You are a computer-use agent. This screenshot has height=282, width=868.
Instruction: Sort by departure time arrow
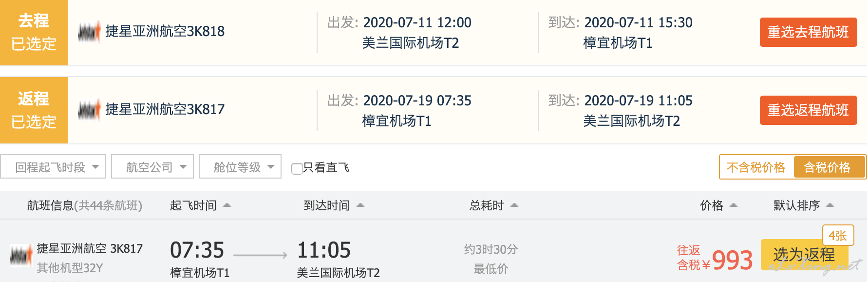[x=227, y=205]
